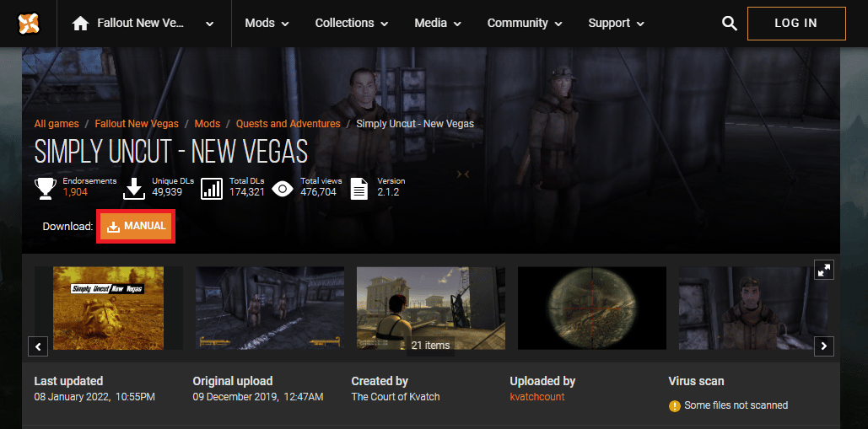Expand the image gallery to fullscreen
The width and height of the screenshot is (868, 429).
pyautogui.click(x=824, y=271)
